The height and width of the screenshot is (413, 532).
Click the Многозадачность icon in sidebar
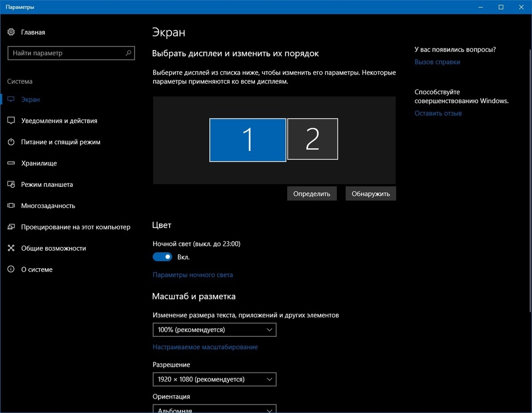point(11,205)
